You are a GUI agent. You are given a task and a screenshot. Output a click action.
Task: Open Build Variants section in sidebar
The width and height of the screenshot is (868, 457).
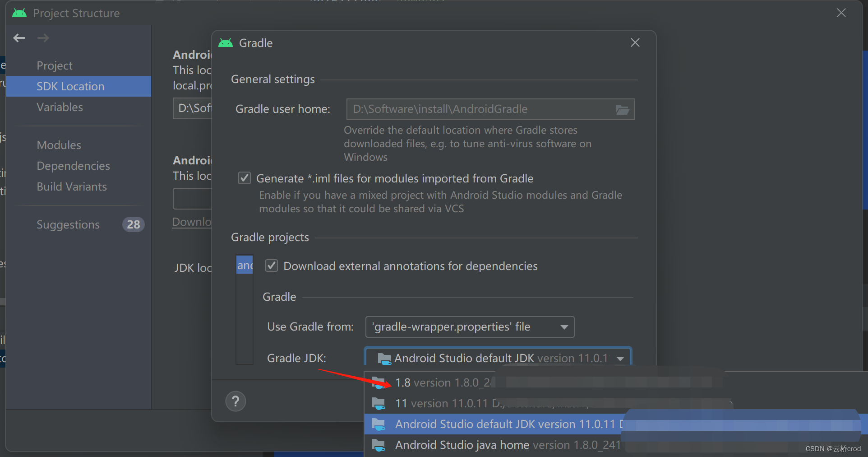72,187
